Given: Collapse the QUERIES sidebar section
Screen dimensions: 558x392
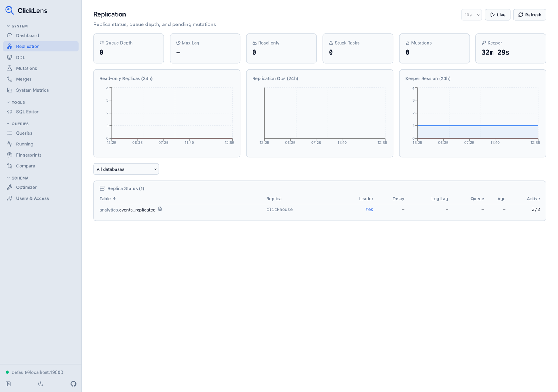Looking at the screenshot, I should point(18,124).
